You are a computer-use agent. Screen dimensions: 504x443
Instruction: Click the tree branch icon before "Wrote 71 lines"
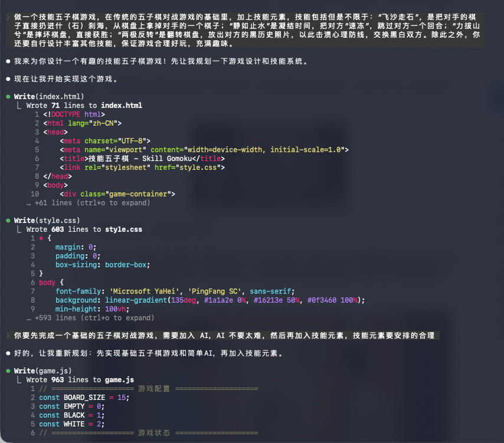tap(19, 106)
